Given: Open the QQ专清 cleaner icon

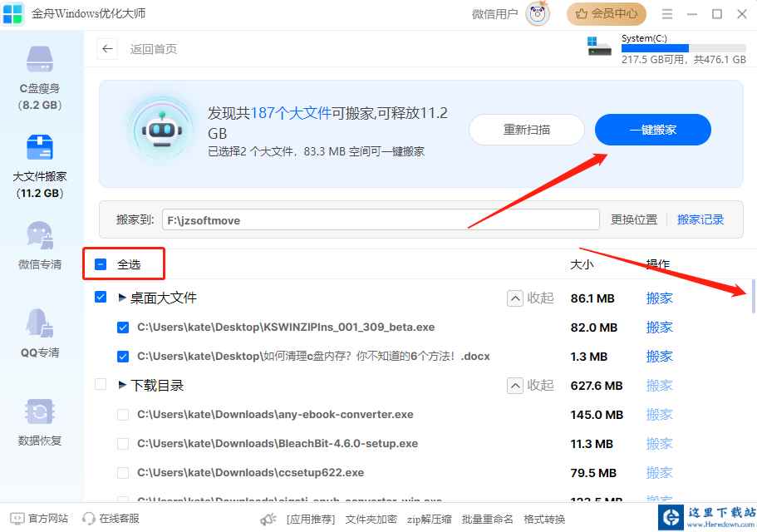Looking at the screenshot, I should pyautogui.click(x=40, y=323).
